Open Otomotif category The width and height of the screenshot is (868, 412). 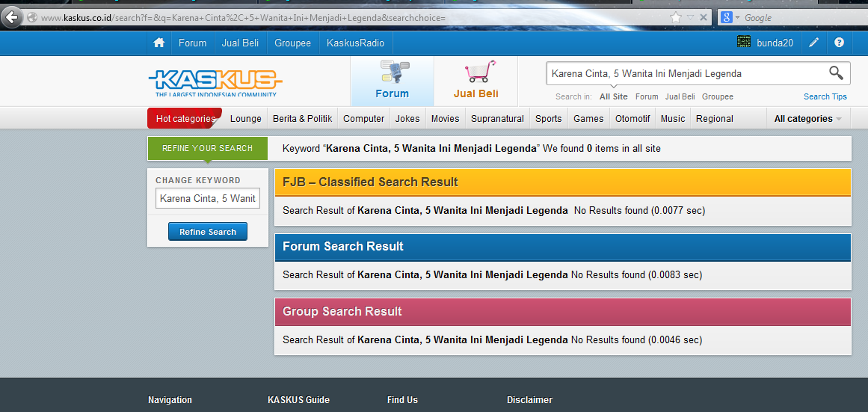tap(632, 118)
